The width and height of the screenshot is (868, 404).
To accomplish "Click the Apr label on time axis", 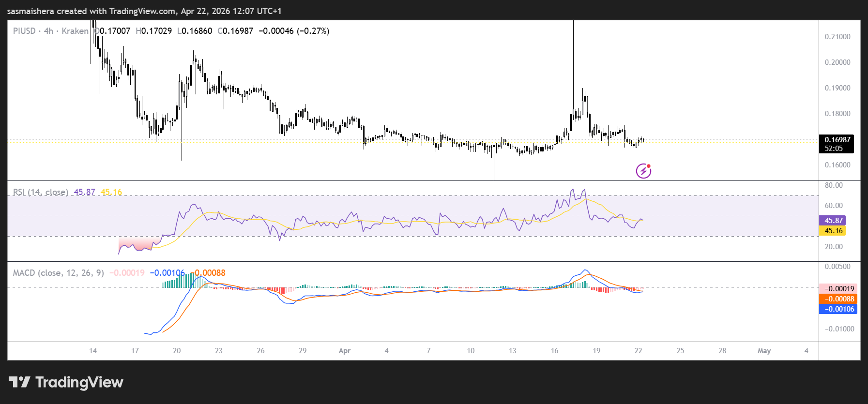I will [x=345, y=351].
